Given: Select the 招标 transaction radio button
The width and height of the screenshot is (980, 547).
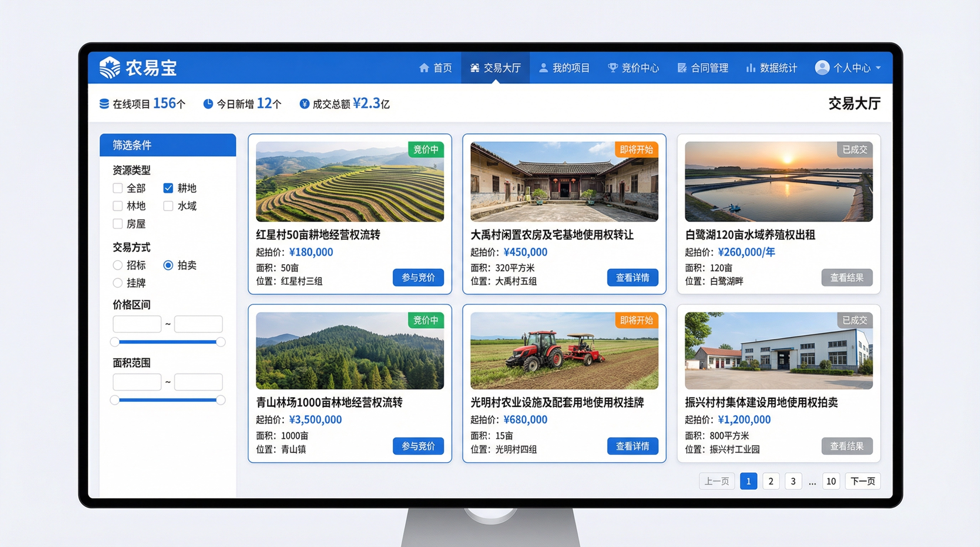Looking at the screenshot, I should (x=118, y=265).
